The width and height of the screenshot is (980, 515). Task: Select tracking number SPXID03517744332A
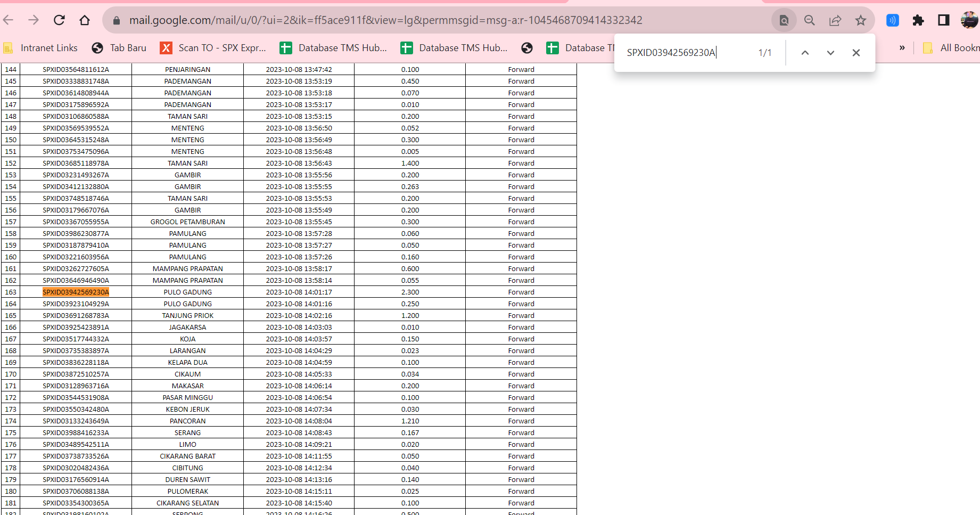point(76,339)
